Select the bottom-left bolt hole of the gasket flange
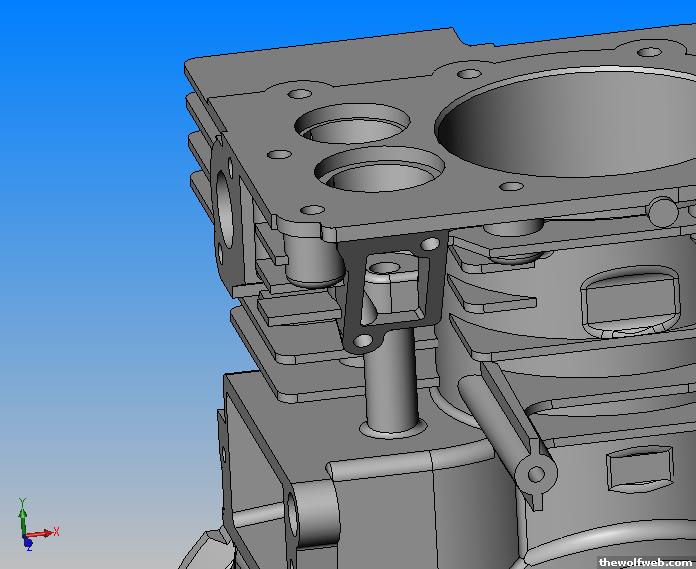The height and width of the screenshot is (569, 696). pos(363,342)
